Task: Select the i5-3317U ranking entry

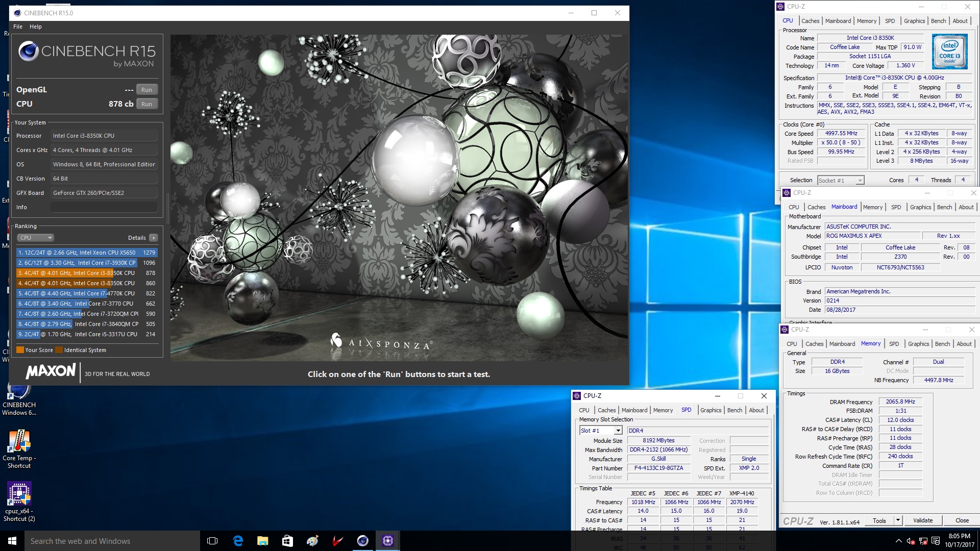Action: [87, 334]
